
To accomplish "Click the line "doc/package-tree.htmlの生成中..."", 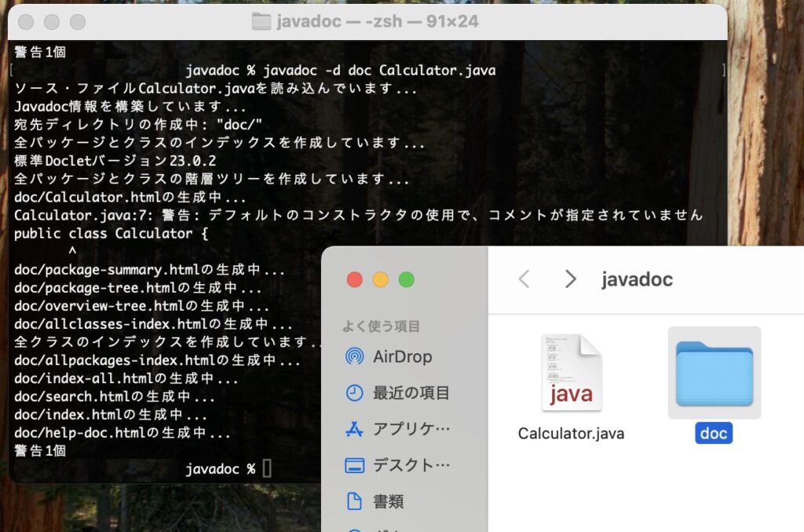I will pyautogui.click(x=138, y=288).
